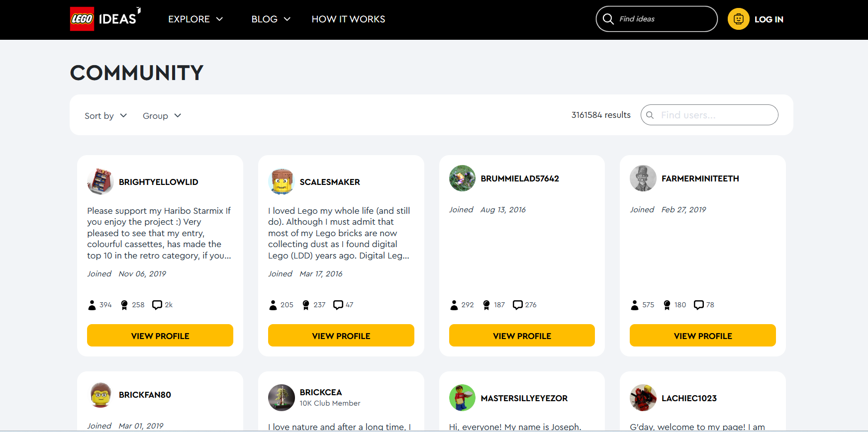Click BRICKFAN80's 'Mar 01, 2019' join date
Screen dimensions: 868x432
point(141,426)
